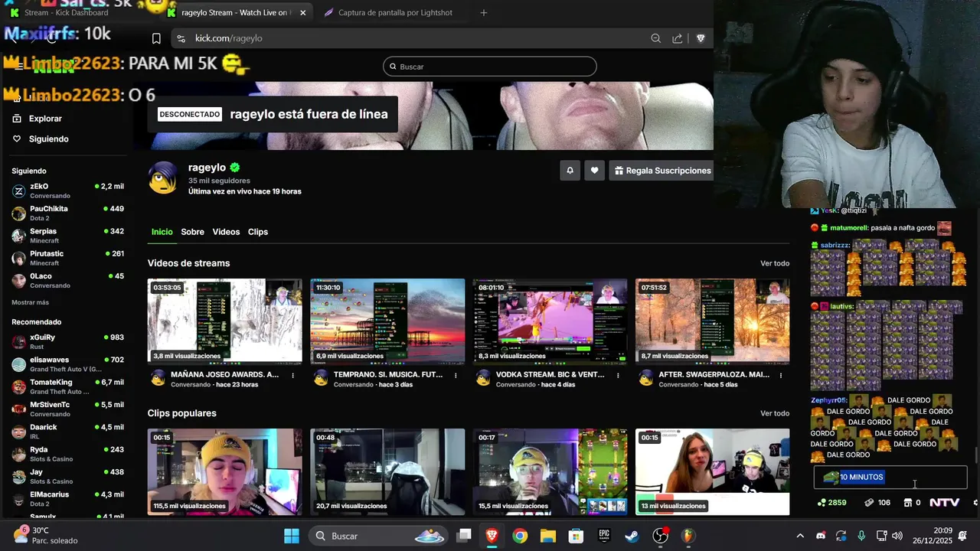Toggle the notification bell for rageylo

(x=570, y=171)
